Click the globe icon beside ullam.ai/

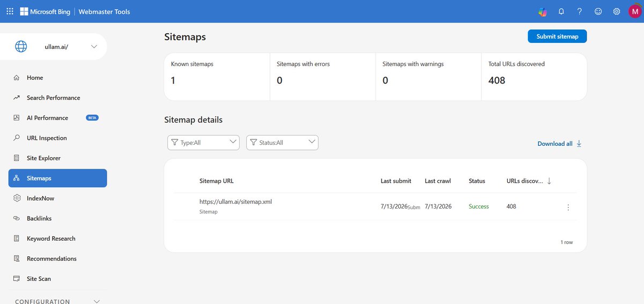21,47
